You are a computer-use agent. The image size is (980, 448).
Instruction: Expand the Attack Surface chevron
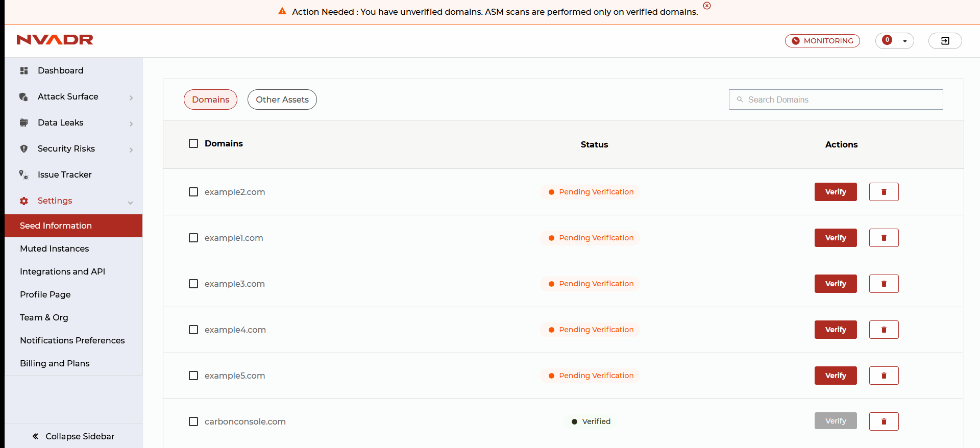(131, 97)
